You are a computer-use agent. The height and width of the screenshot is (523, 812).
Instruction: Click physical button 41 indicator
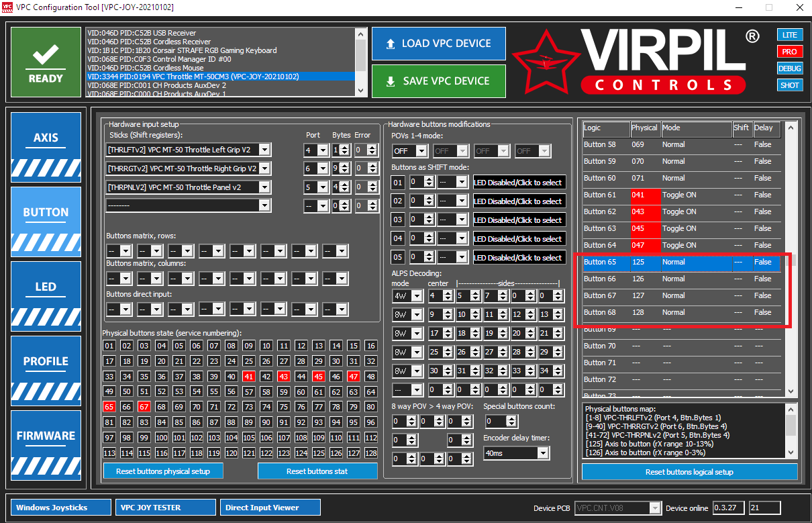249,377
